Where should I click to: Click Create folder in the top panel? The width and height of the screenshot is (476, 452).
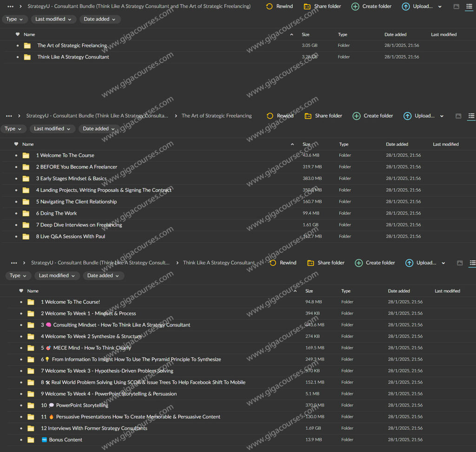[371, 7]
